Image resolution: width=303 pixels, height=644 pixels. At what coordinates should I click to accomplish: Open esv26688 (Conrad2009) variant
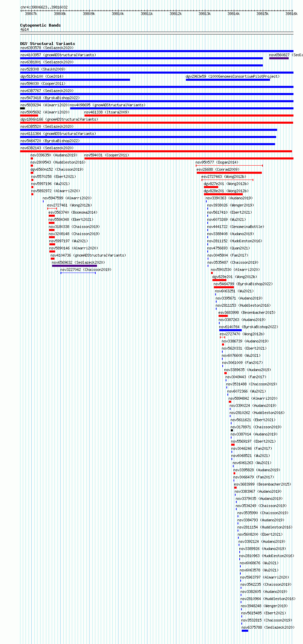click(x=218, y=170)
